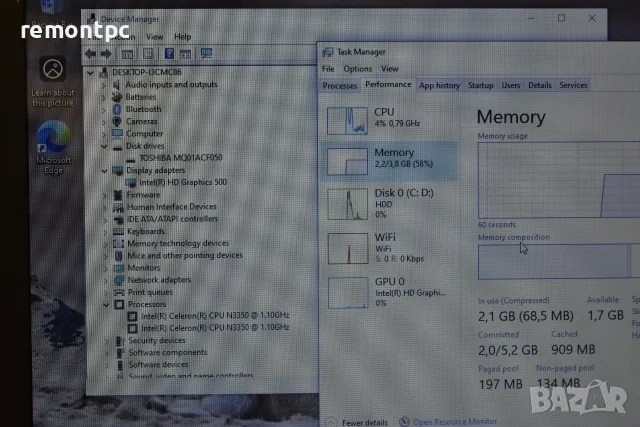Click the Firmware category icon
The height and width of the screenshot is (427, 640).
[118, 195]
